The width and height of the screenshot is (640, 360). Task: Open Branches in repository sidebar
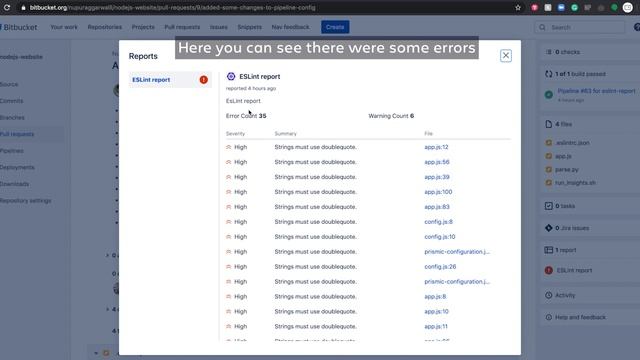(x=12, y=118)
